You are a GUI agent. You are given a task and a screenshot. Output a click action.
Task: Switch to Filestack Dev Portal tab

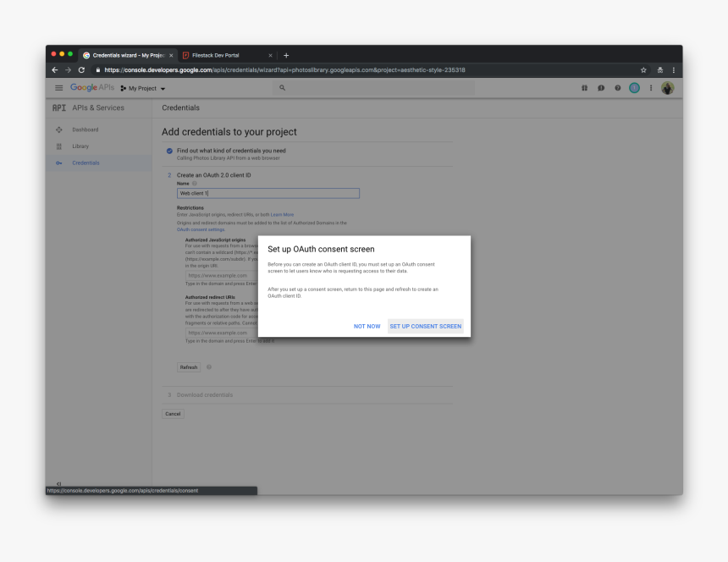pos(228,55)
